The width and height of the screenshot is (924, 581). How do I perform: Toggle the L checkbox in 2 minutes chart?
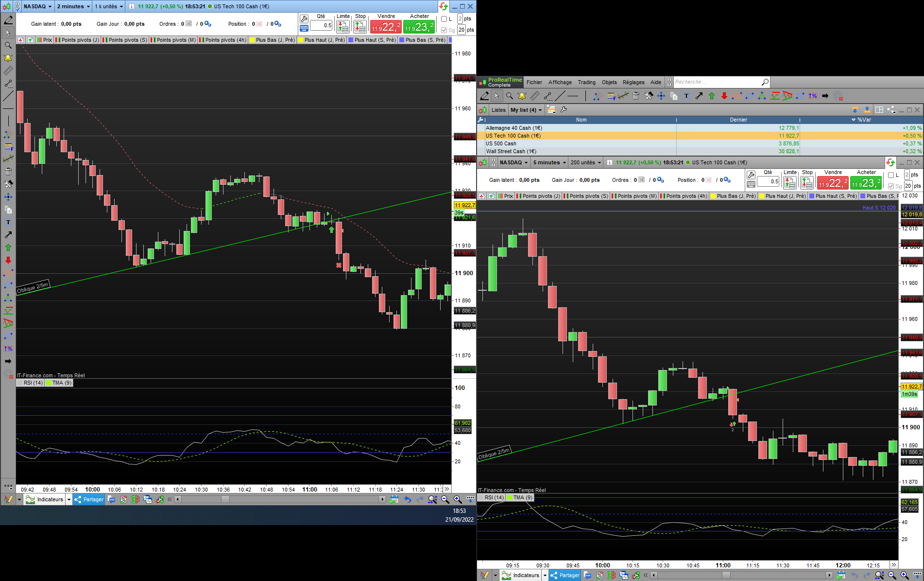(x=444, y=19)
